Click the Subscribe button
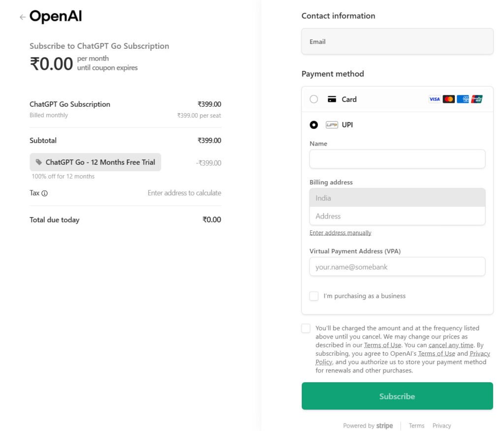The width and height of the screenshot is (504, 431). point(397,396)
